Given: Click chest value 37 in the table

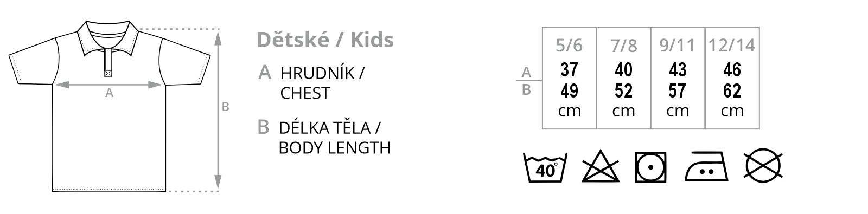Looking at the screenshot, I should point(569,70).
